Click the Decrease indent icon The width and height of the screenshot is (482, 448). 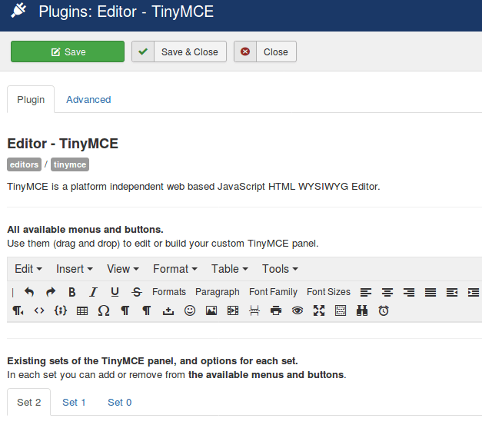click(452, 292)
